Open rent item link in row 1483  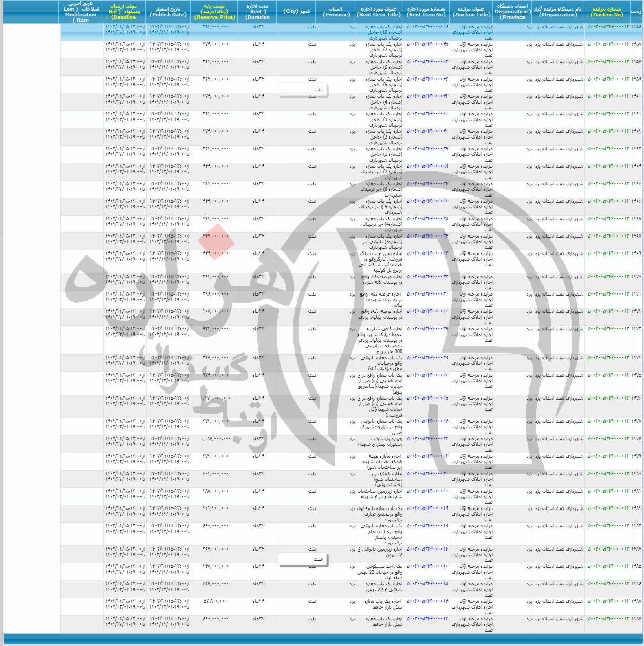pyautogui.click(x=427, y=526)
